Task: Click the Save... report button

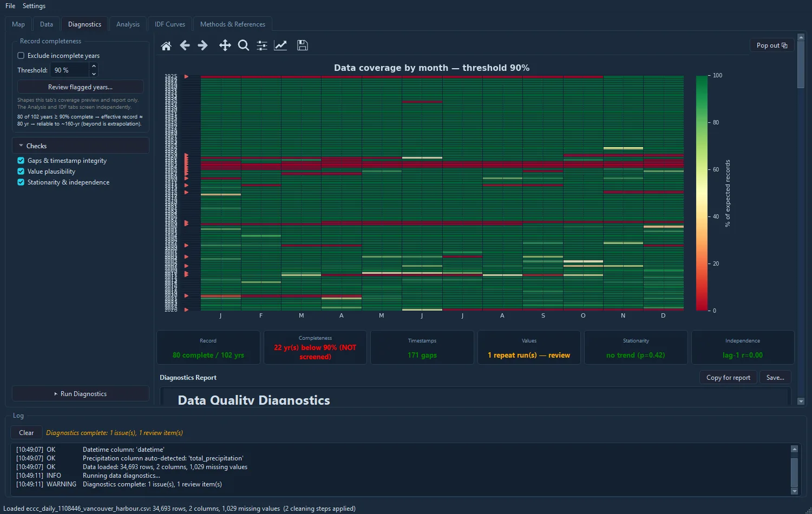Action: pos(775,378)
